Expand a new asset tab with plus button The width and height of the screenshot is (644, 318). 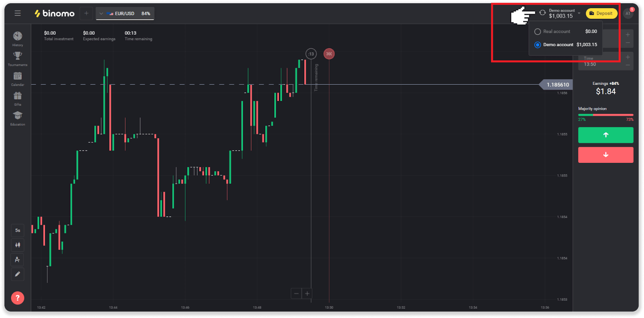pos(86,13)
